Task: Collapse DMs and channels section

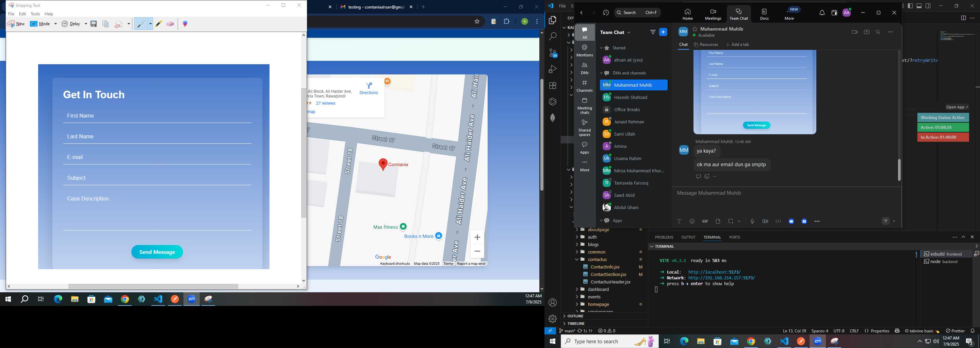Action: coord(602,73)
